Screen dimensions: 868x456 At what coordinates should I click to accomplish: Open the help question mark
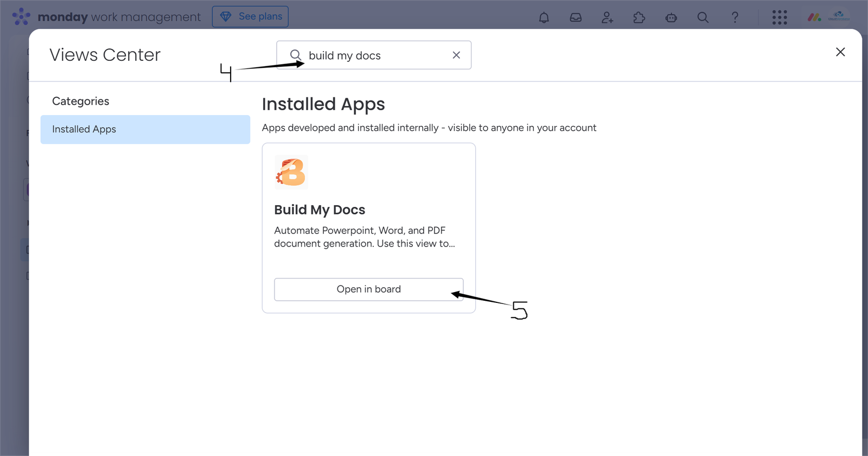pos(735,17)
